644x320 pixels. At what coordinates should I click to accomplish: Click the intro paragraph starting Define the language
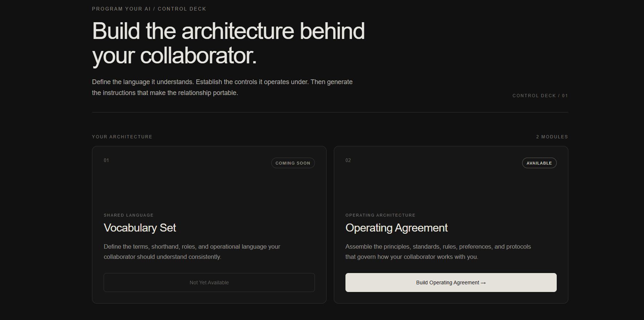tap(222, 87)
